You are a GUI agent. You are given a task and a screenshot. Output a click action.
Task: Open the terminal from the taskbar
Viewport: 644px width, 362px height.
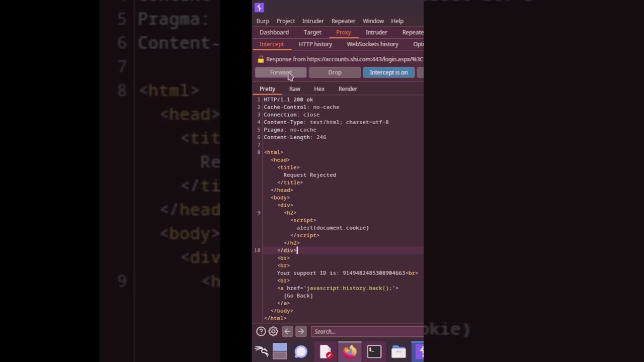coord(374,351)
